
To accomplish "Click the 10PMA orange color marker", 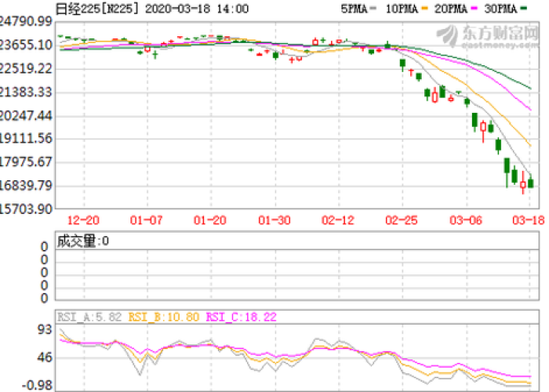I will (x=425, y=8).
